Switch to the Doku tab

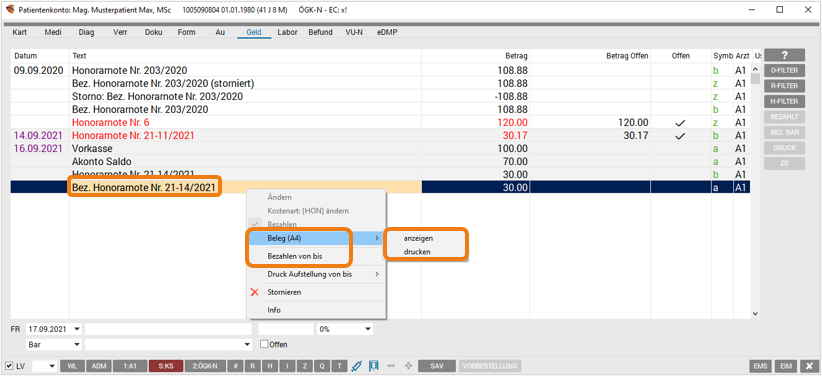tap(154, 32)
